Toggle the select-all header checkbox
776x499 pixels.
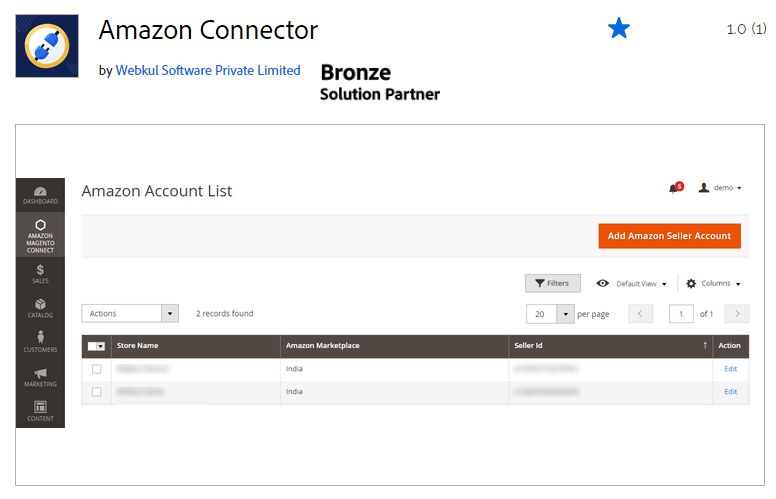pos(95,346)
